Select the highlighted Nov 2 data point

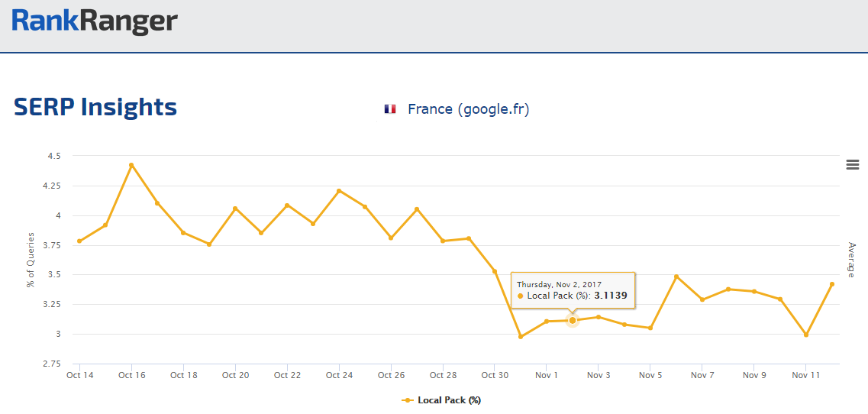pyautogui.click(x=573, y=320)
